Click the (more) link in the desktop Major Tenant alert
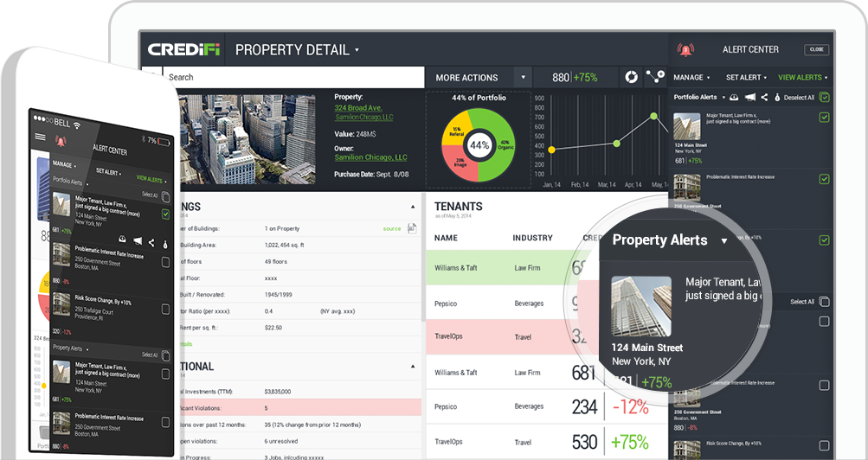Image resolution: width=868 pixels, height=460 pixels. tap(763, 122)
